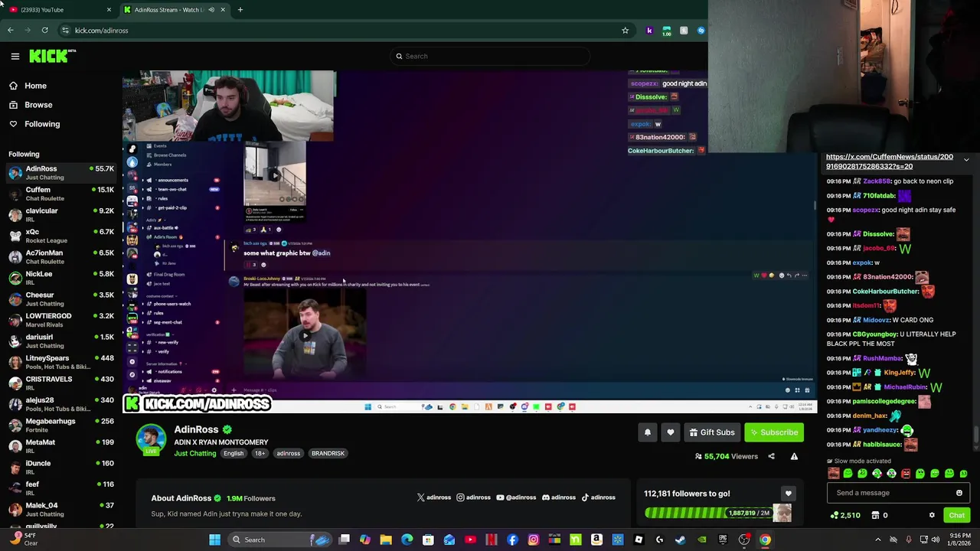Viewport: 980px width, 551px height.
Task: Click the Gift Subs button
Action: [x=712, y=432]
